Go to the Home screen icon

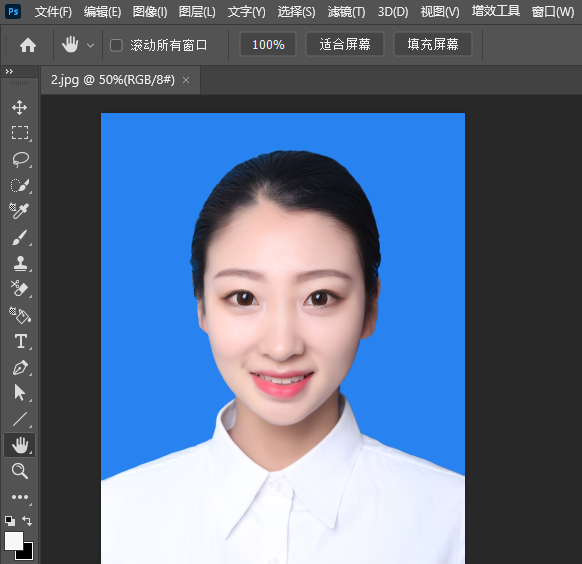pos(28,45)
